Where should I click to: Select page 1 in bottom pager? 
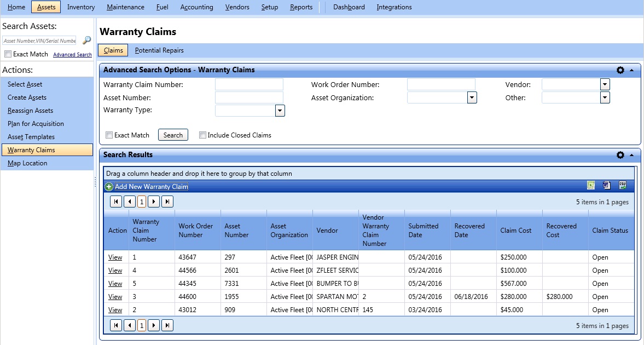click(142, 325)
